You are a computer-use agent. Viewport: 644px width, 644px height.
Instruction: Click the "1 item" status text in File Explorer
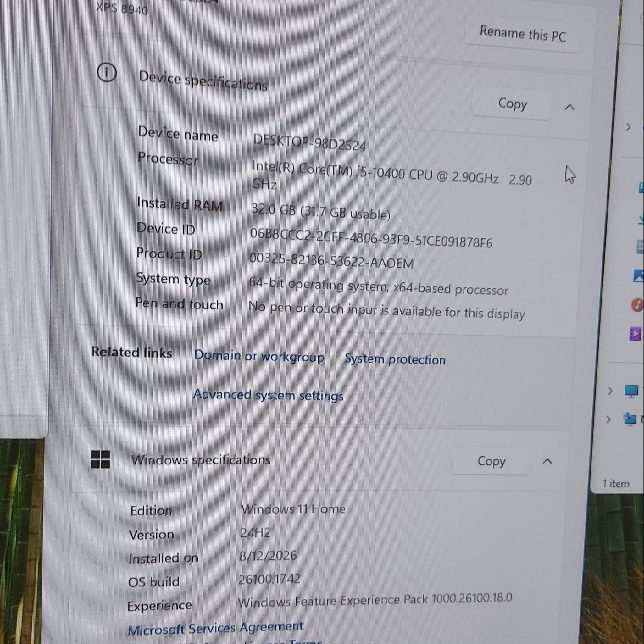click(616, 484)
